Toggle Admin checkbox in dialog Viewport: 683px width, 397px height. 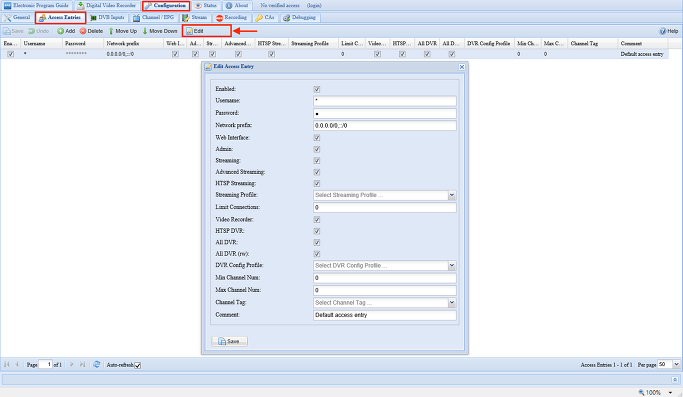tap(317, 149)
